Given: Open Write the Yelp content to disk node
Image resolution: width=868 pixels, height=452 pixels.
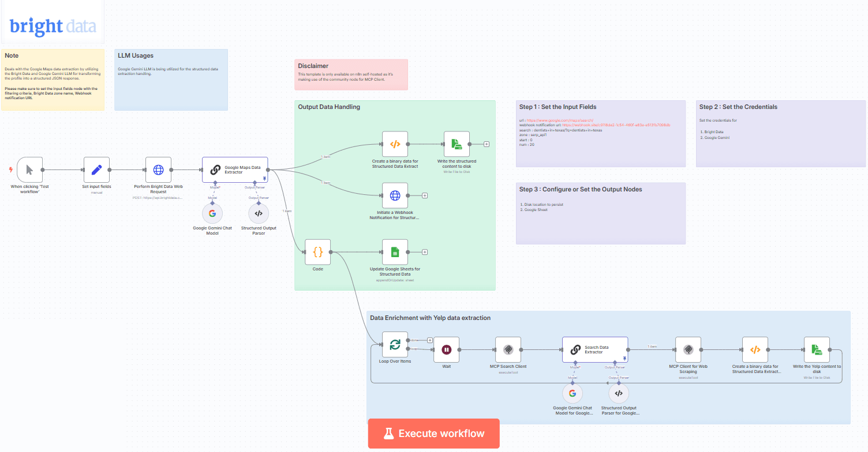Looking at the screenshot, I should click(817, 349).
